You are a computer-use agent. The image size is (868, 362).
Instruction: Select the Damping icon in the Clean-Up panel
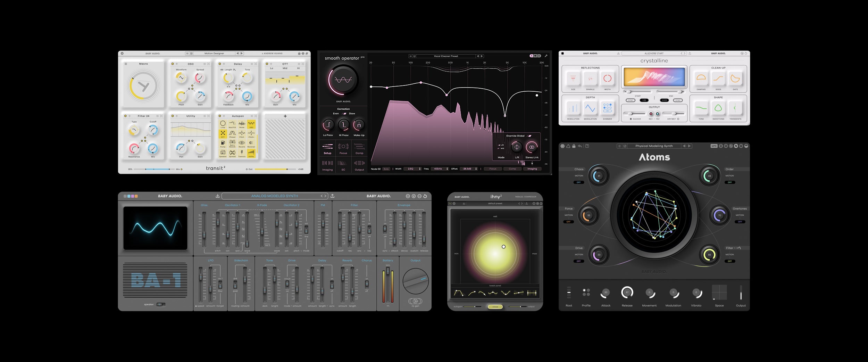pos(702,79)
